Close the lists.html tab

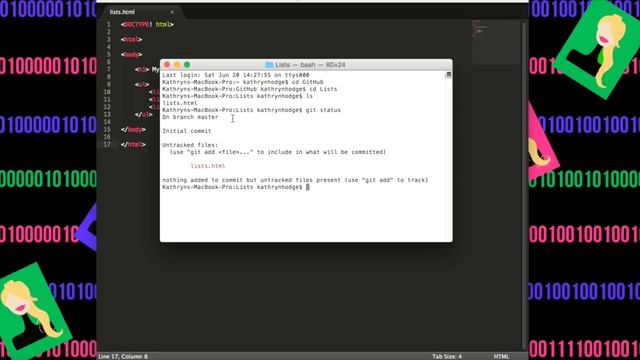(172, 12)
